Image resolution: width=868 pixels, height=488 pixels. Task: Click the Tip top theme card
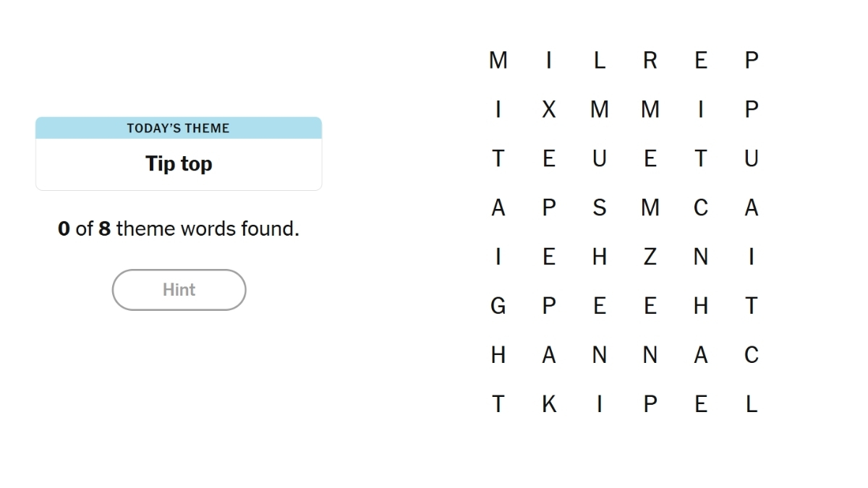[x=179, y=163]
